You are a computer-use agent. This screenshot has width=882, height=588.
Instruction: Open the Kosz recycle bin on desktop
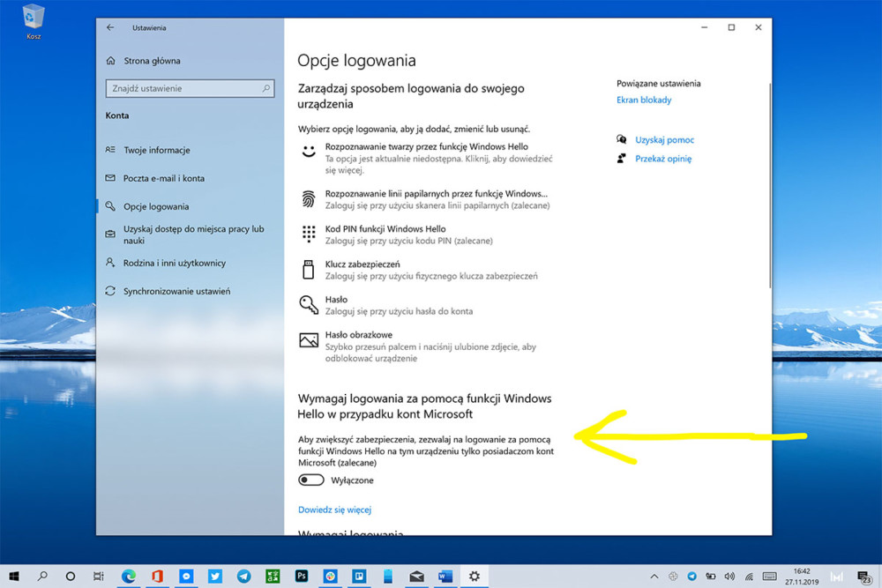pyautogui.click(x=34, y=21)
